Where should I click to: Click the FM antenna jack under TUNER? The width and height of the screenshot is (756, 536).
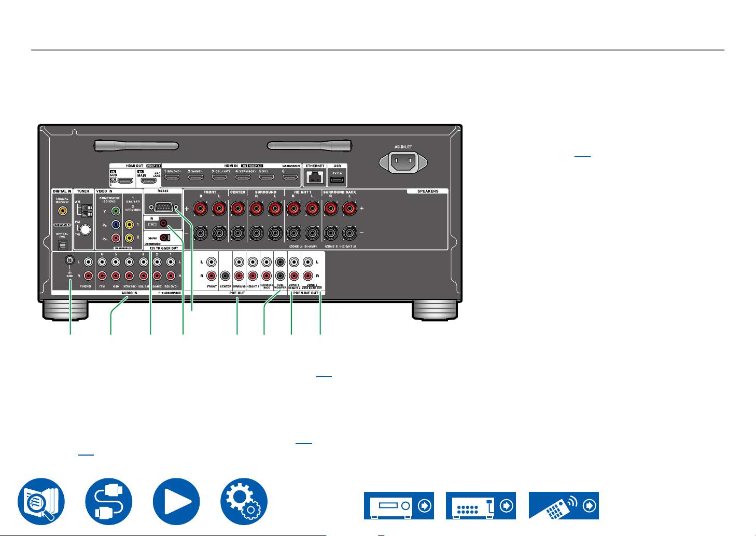pos(86,229)
